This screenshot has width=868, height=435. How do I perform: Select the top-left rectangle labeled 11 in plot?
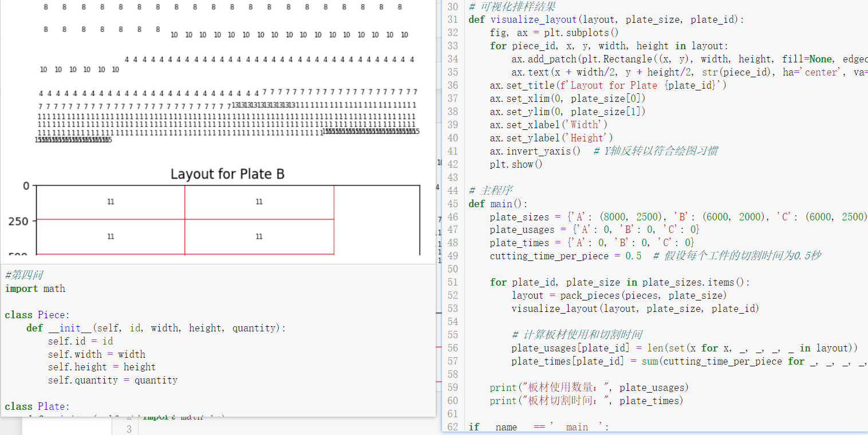click(x=111, y=202)
